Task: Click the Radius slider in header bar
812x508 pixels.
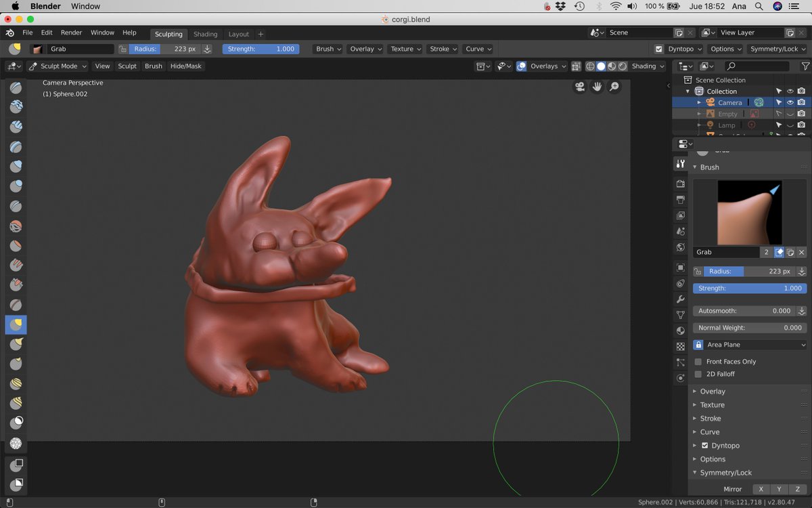Action: click(164, 49)
